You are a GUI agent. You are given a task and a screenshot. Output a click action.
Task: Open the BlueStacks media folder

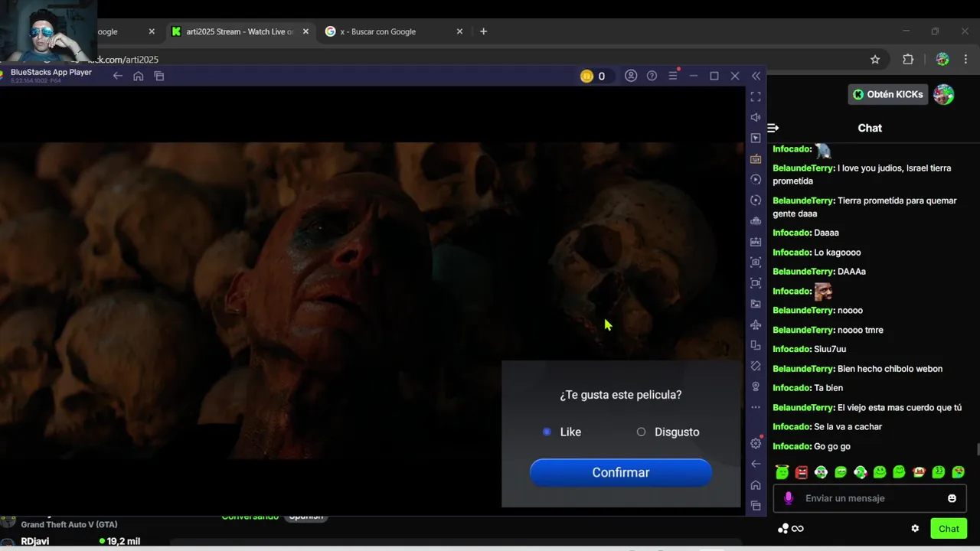pos(756,304)
